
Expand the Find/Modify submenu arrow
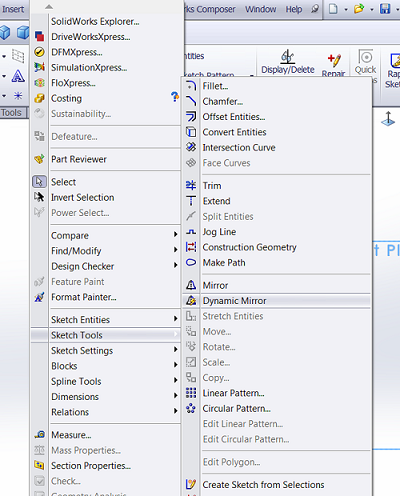(x=175, y=250)
